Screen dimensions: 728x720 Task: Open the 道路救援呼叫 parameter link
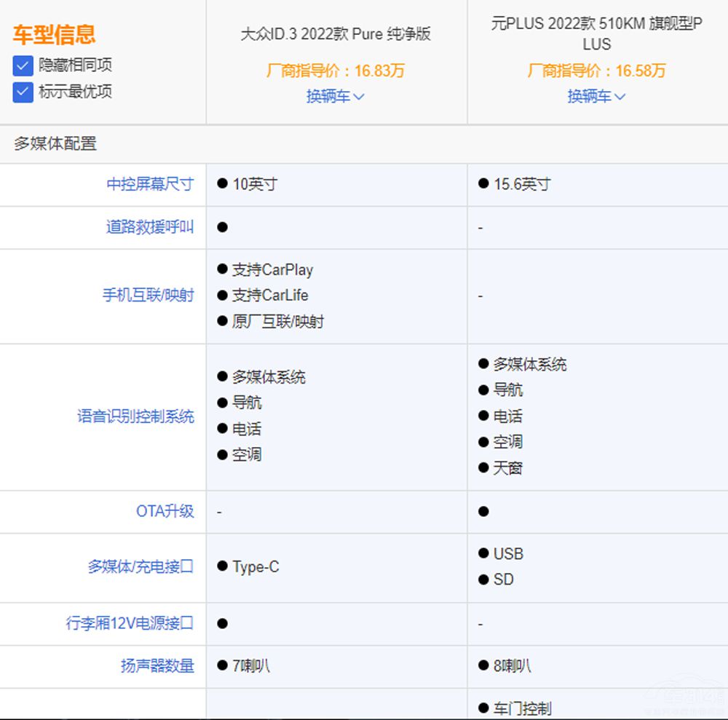[150, 227]
